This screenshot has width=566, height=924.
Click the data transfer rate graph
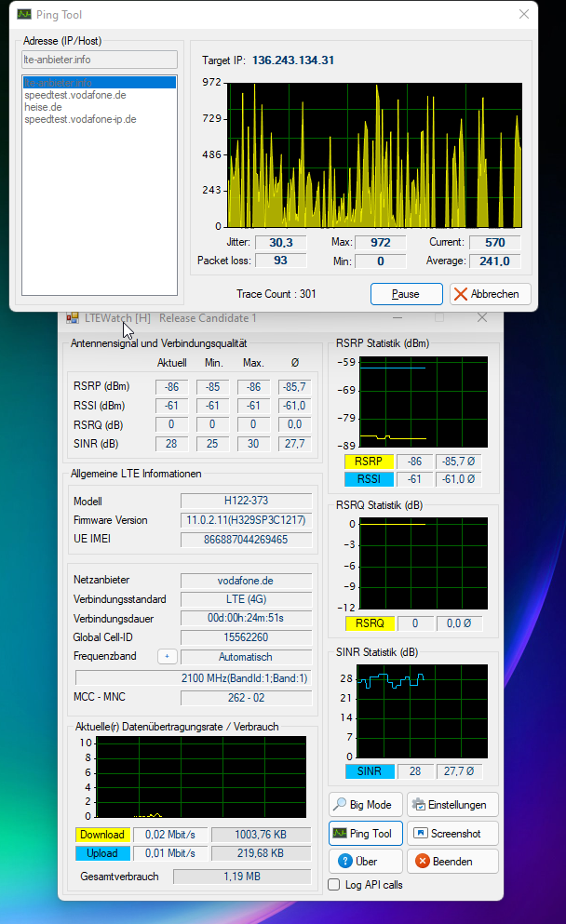pos(201,777)
